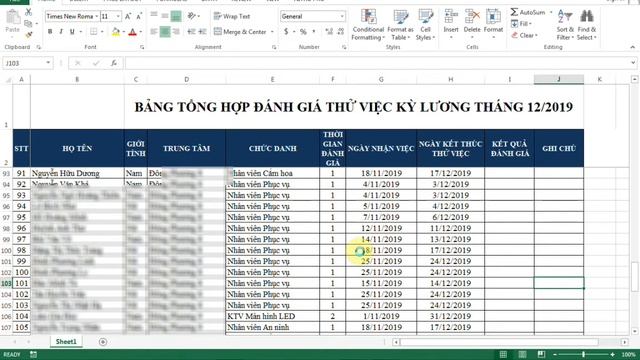Viewport: 640px width, 360px height.
Task: Click the AutoSum sigma icon
Action: [514, 12]
